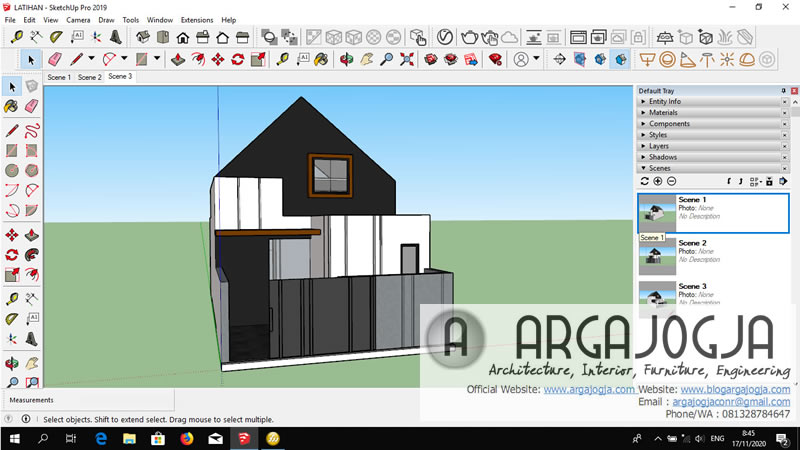Viewport: 800px width, 450px height.
Task: Move scene down arrow button
Action: click(729, 182)
